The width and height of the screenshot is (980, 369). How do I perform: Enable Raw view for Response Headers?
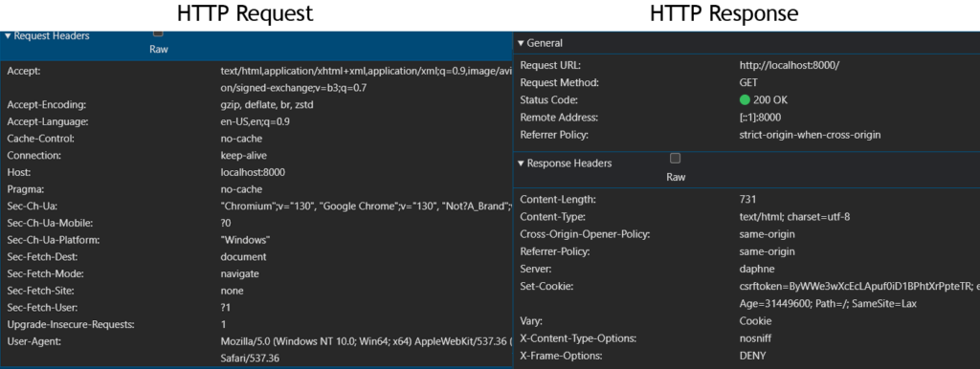tap(675, 158)
